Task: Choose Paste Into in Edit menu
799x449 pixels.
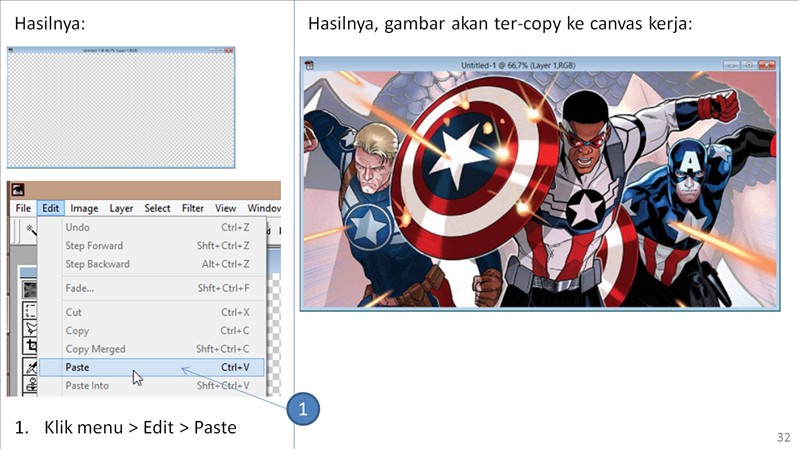Action: [152, 385]
